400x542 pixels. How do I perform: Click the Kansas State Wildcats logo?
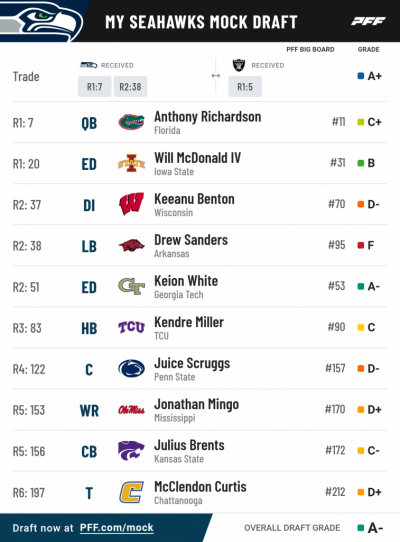coord(131,450)
